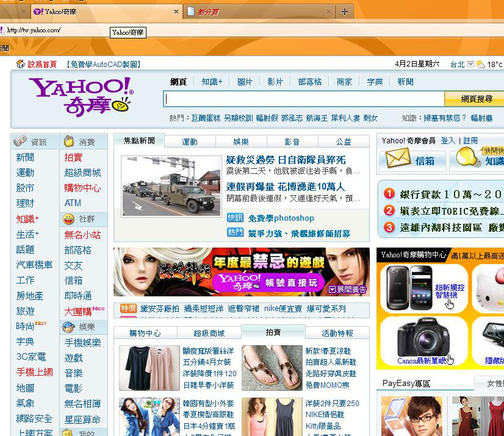Focus the Yahoo search input field

(x=304, y=99)
